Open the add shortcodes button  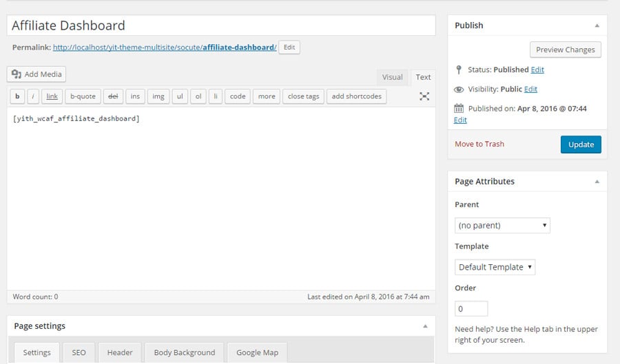357,96
